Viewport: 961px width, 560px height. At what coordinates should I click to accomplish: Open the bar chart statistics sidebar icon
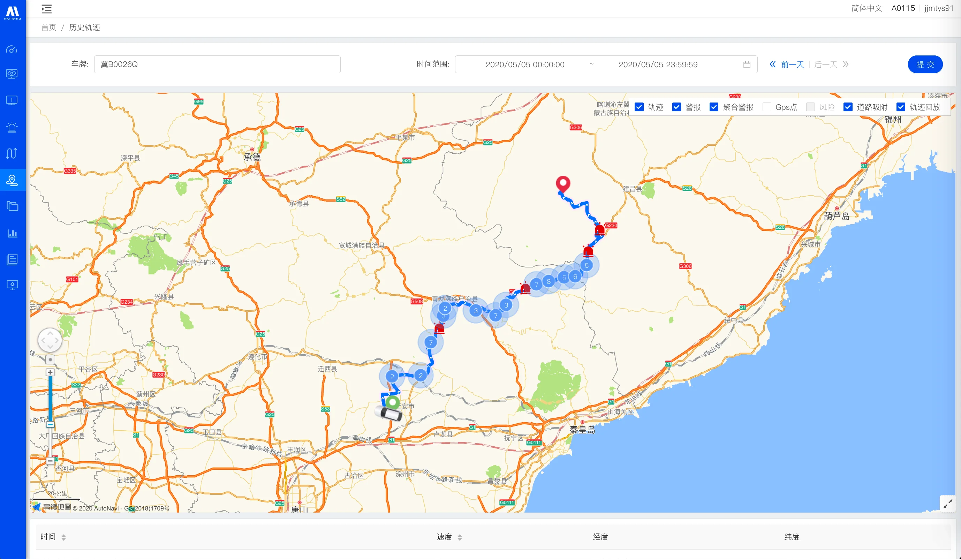click(12, 233)
